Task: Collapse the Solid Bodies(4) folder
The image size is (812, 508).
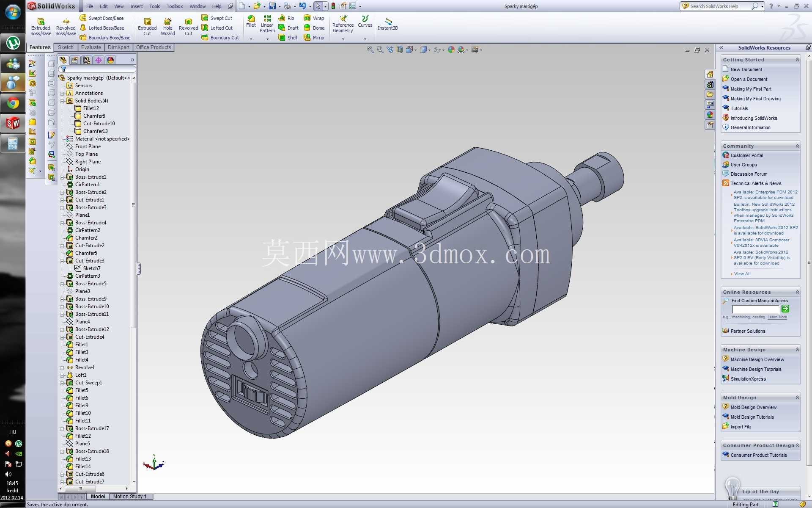Action: [62, 101]
